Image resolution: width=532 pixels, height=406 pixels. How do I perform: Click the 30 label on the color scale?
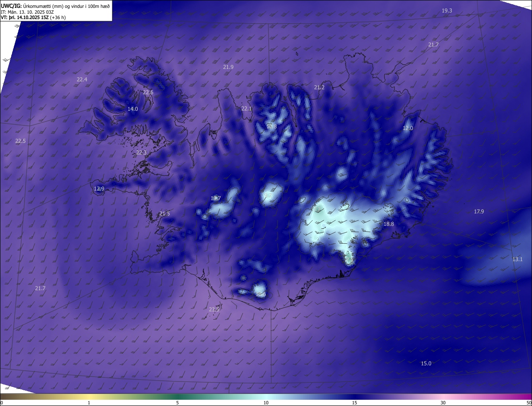[x=443, y=403]
